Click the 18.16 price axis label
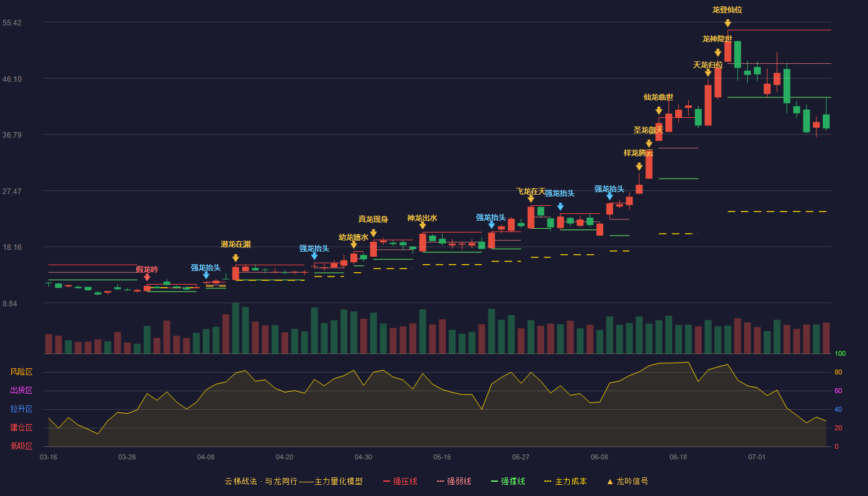This screenshot has width=868, height=496. (12, 247)
